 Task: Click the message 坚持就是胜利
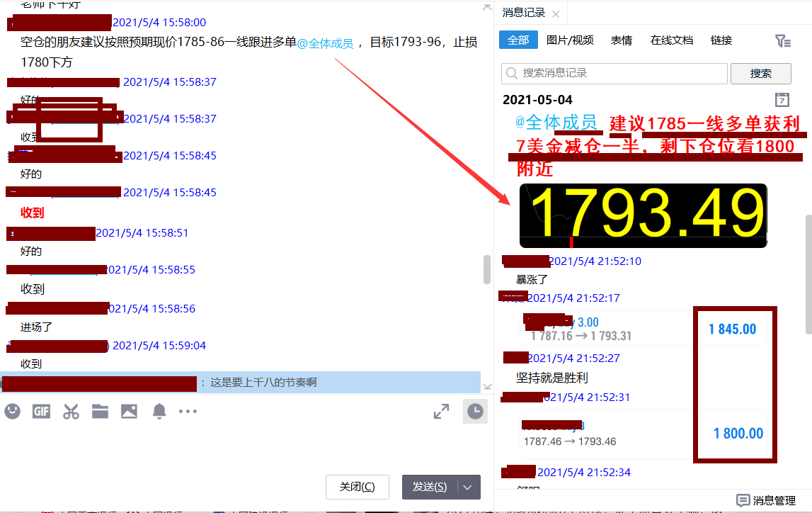tap(552, 378)
